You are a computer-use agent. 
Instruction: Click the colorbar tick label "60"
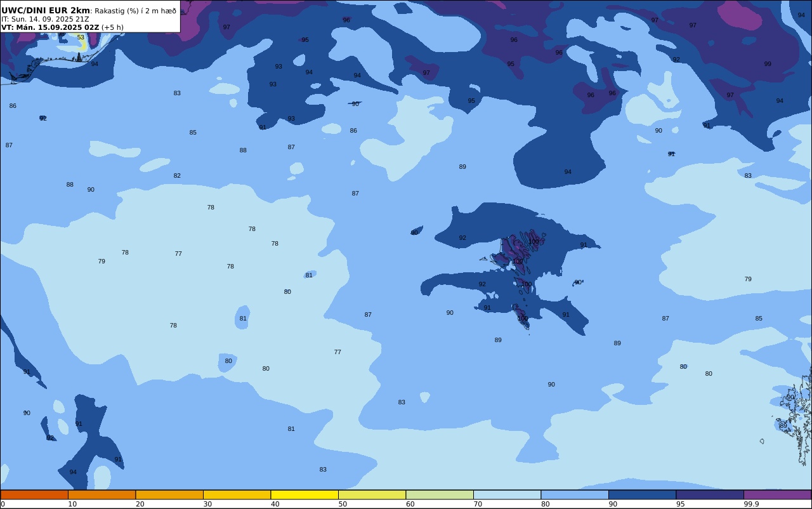coord(410,504)
